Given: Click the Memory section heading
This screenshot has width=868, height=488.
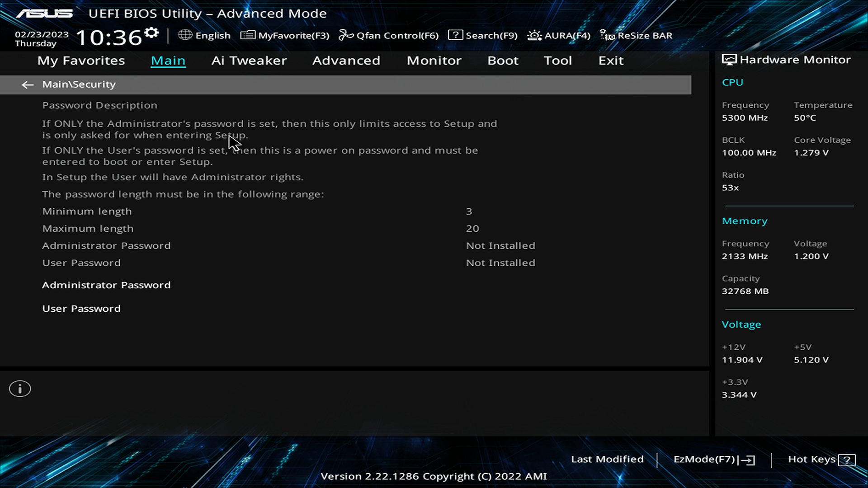Looking at the screenshot, I should tap(745, 221).
